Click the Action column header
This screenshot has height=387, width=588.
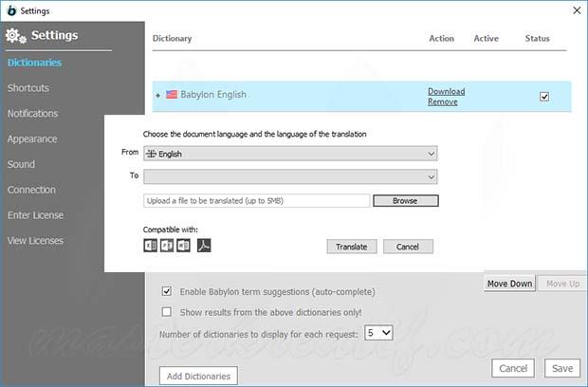point(441,38)
